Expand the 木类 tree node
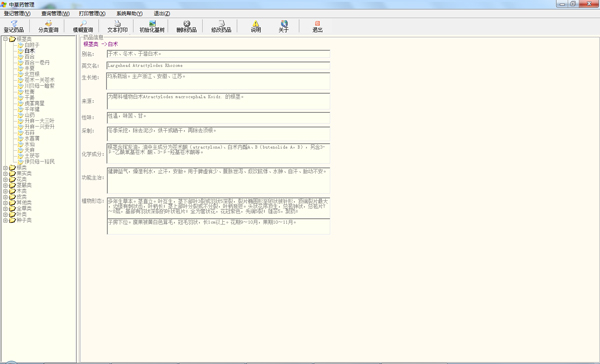 click(x=5, y=191)
